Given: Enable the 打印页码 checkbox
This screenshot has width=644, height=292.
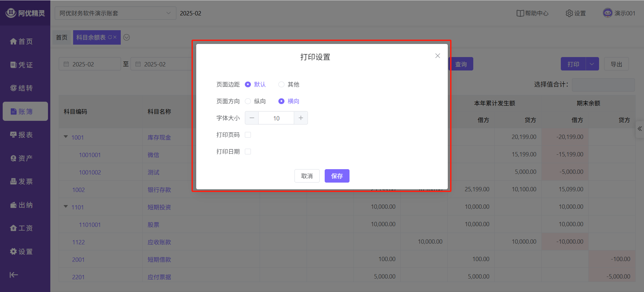Looking at the screenshot, I should point(248,135).
